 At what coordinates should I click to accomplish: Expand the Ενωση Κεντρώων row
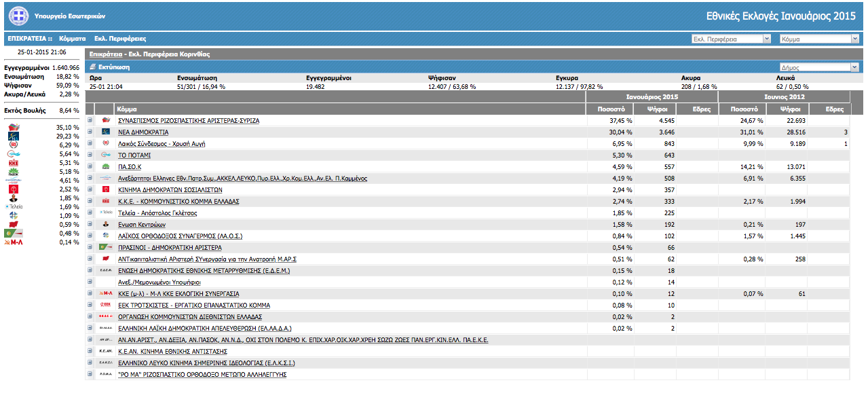click(90, 225)
